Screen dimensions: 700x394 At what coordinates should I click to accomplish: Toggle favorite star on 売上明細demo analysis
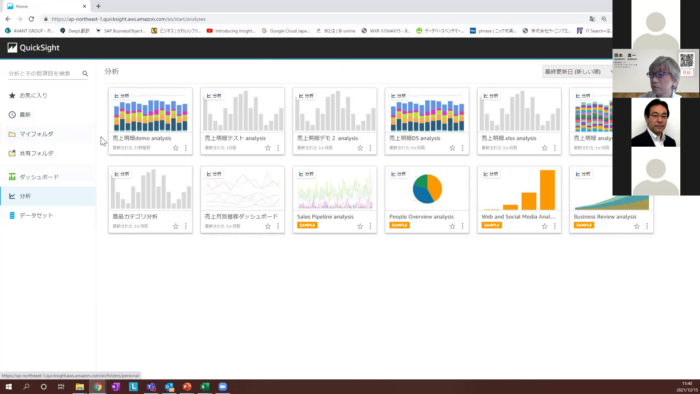tap(175, 148)
